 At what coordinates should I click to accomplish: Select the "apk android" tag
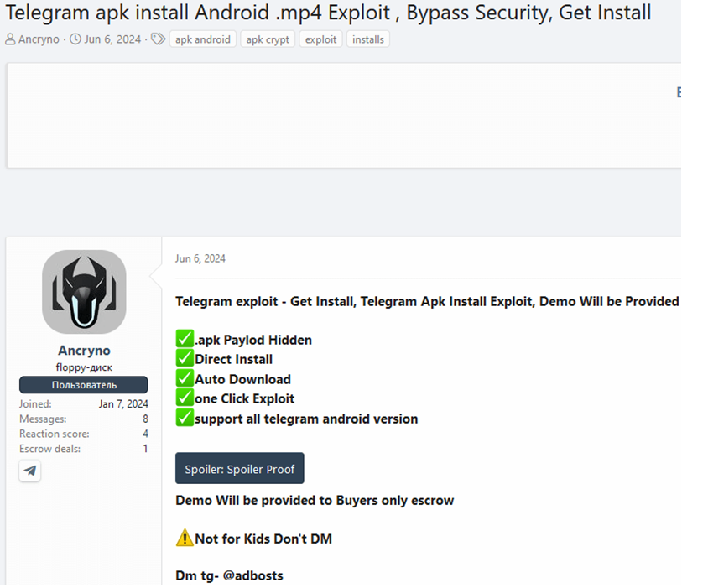[x=202, y=39]
